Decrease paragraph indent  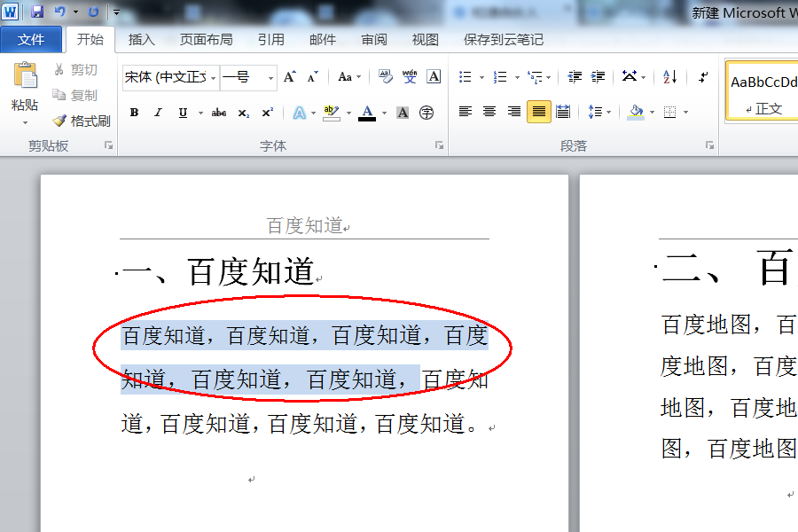(x=575, y=77)
